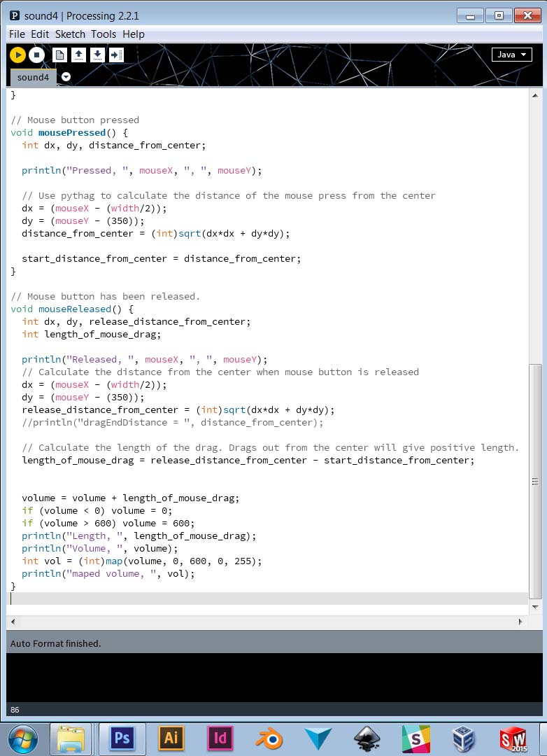Export application using the arrow icon
The height and width of the screenshot is (756, 547).
click(116, 55)
